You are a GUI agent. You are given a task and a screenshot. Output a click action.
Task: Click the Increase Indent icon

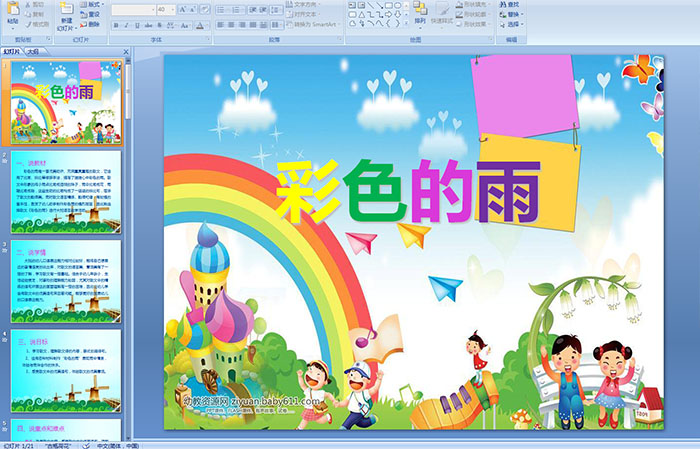click(x=263, y=10)
